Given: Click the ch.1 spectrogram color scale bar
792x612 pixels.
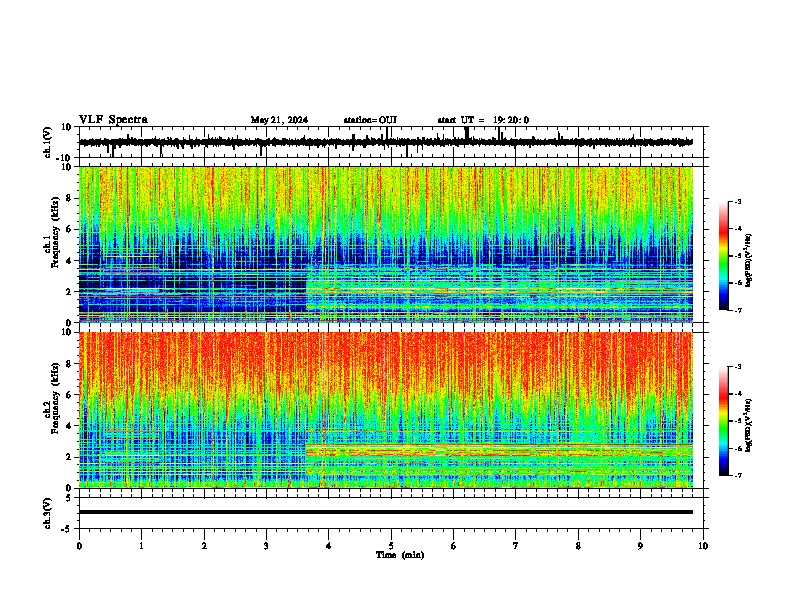Looking at the screenshot, I should coord(724,256).
